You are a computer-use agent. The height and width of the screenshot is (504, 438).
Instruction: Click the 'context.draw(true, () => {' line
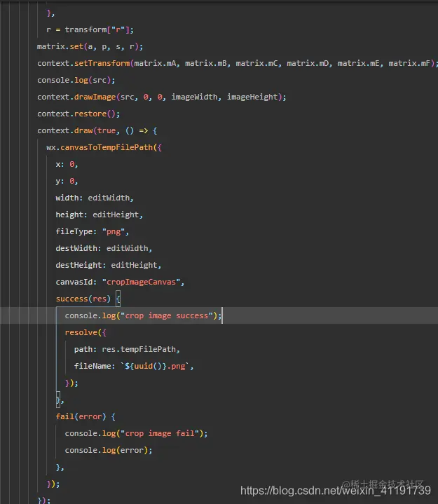click(97, 130)
